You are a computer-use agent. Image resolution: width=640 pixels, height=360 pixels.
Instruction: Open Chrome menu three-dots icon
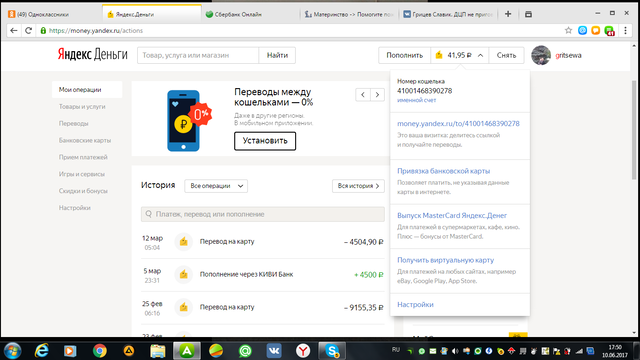pyautogui.click(x=625, y=30)
